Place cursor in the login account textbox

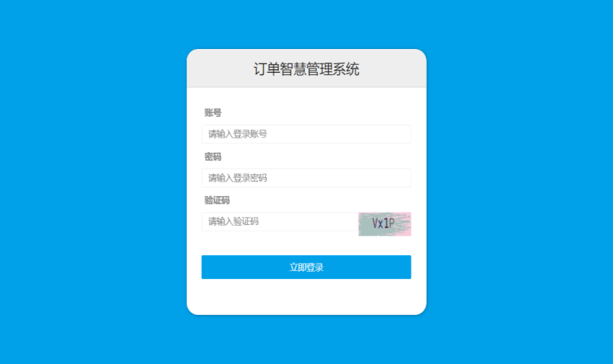click(x=306, y=134)
